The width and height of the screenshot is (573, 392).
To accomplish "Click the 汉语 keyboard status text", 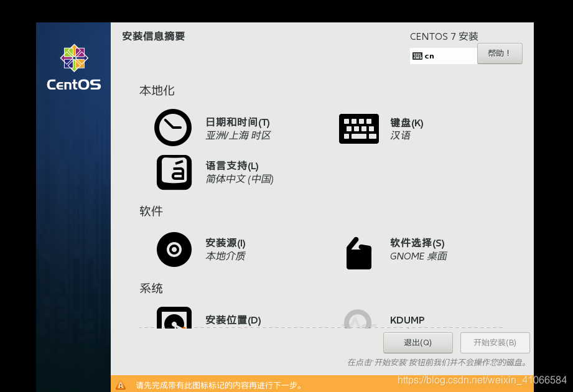I will (x=401, y=136).
